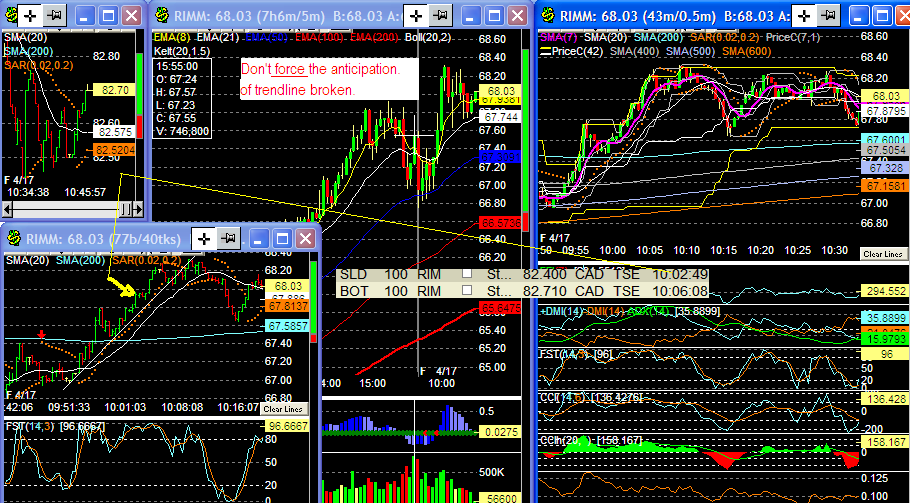Tick the checkbox in the BOT 100 RIM row
Viewport: 910px width, 503px height.
point(467,290)
